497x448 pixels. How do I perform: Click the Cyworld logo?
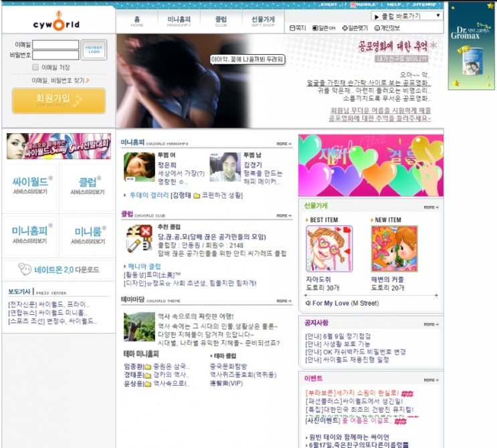(56, 21)
